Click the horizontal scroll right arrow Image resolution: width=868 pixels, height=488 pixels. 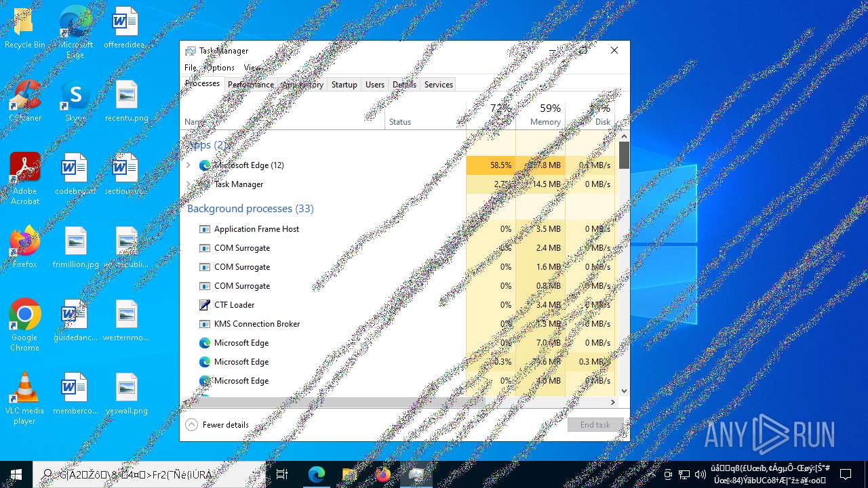click(x=613, y=402)
